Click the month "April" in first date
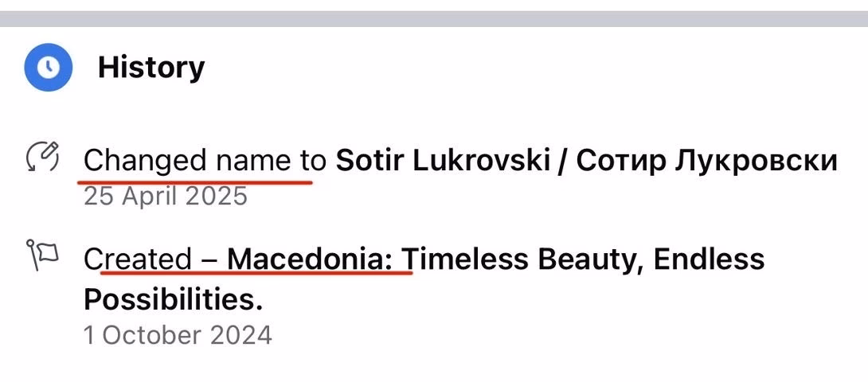Viewport: 868px width, 382px height. pos(151,196)
